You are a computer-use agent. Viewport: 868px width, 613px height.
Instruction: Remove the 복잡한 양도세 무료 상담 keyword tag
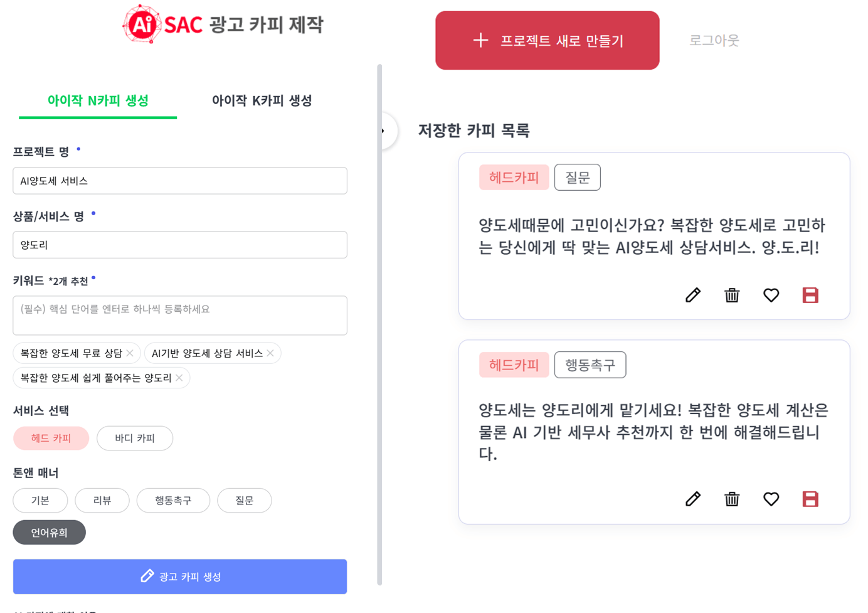[130, 353]
